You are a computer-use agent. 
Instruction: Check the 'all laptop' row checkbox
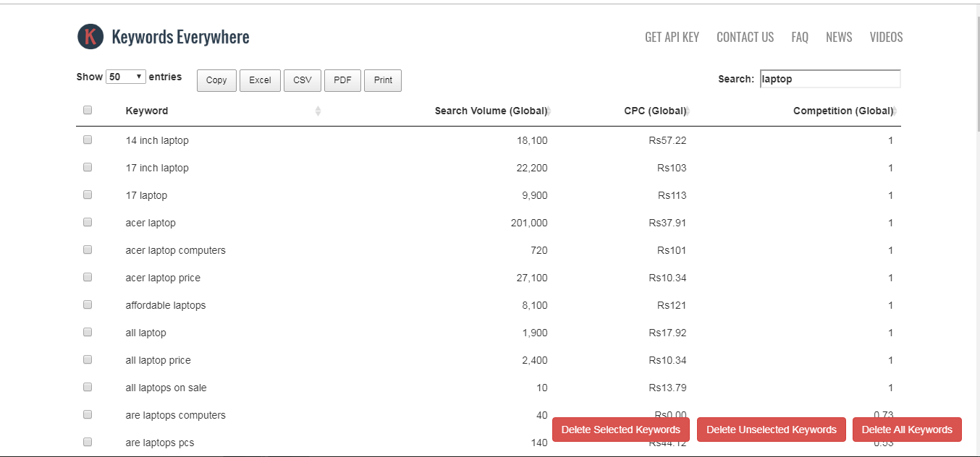click(88, 332)
